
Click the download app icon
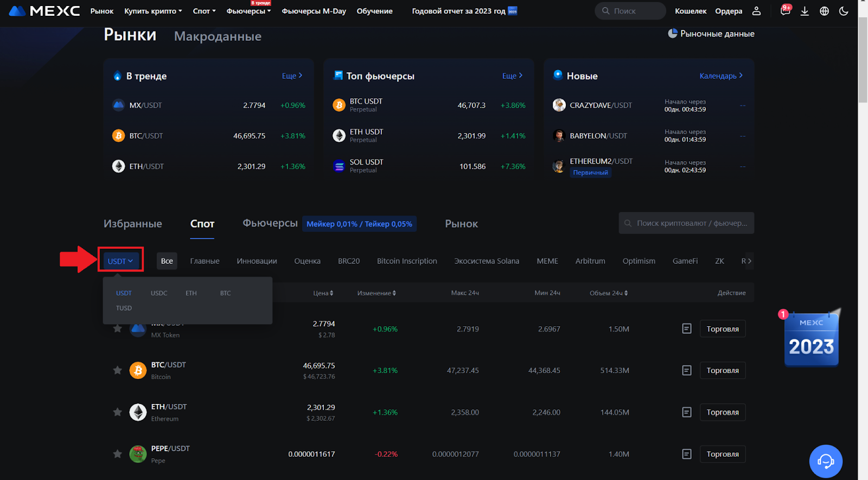(805, 11)
